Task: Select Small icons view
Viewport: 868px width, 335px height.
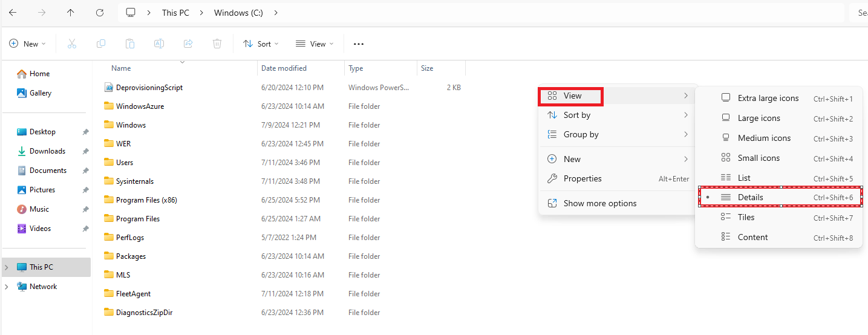Action: 779,158
